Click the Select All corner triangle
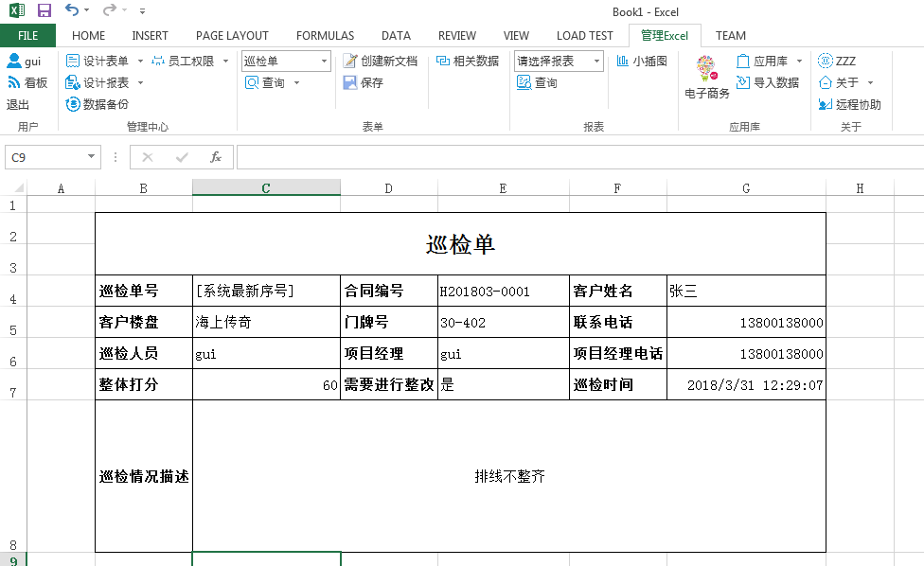The width and height of the screenshot is (924, 566). (19, 188)
